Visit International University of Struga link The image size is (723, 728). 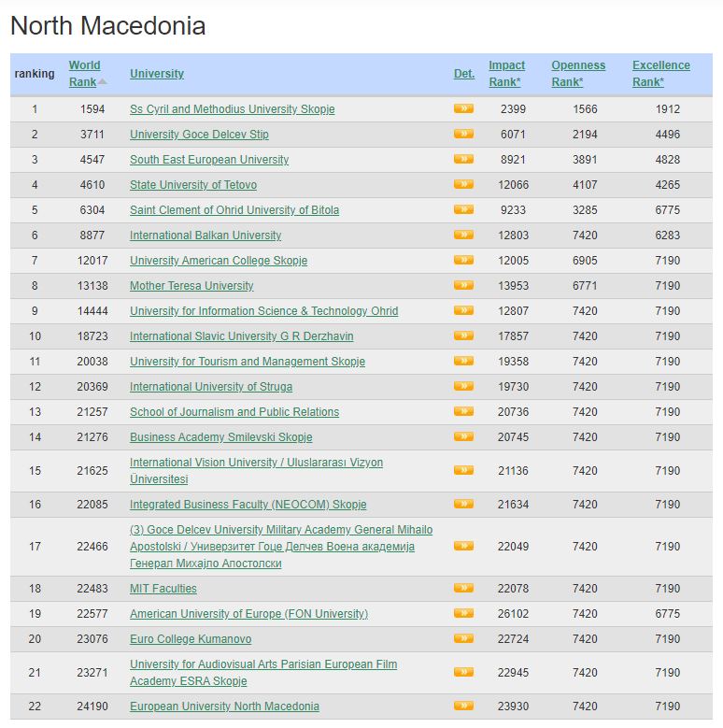[211, 387]
